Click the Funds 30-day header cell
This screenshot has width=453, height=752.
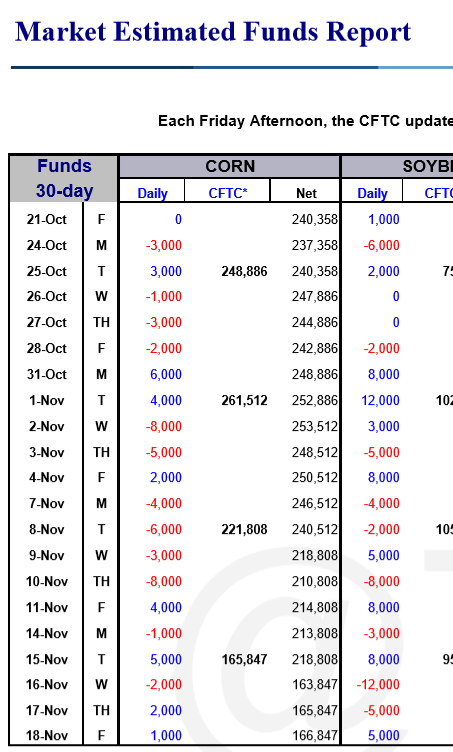[64, 178]
